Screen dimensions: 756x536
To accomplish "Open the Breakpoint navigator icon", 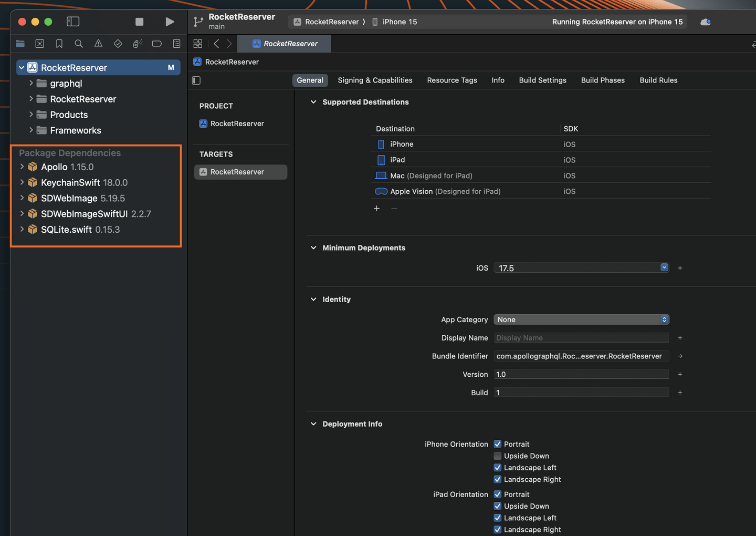I will (156, 44).
